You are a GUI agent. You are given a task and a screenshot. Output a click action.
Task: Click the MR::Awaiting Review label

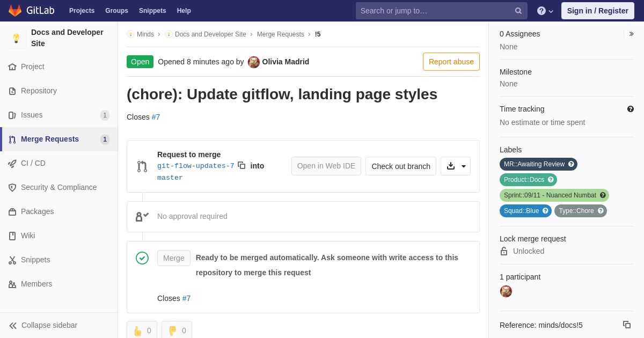pos(538,164)
